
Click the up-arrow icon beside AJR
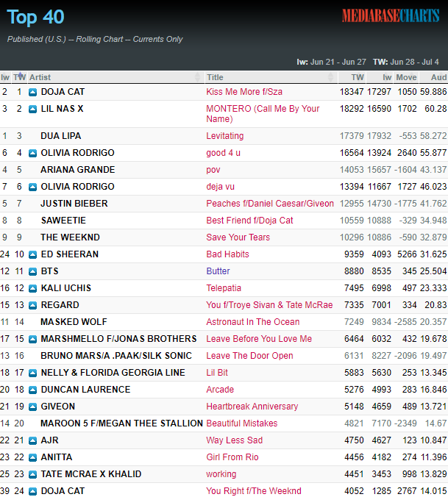tap(32, 441)
